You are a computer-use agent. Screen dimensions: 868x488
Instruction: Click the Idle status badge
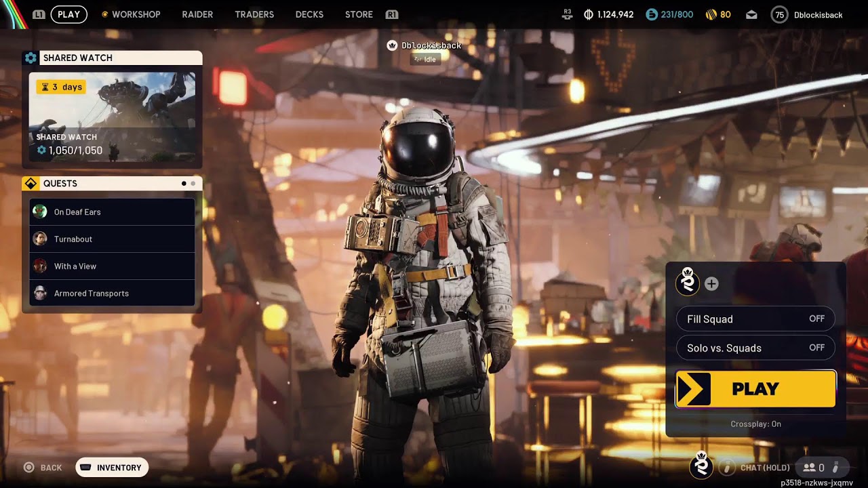(425, 59)
